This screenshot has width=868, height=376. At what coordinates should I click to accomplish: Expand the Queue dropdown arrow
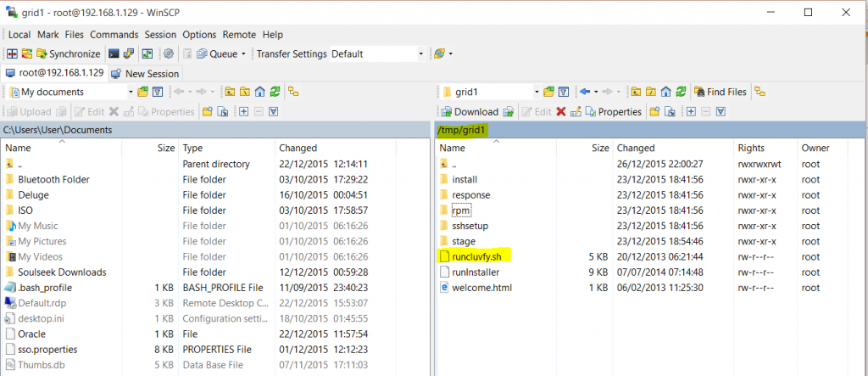(x=243, y=53)
